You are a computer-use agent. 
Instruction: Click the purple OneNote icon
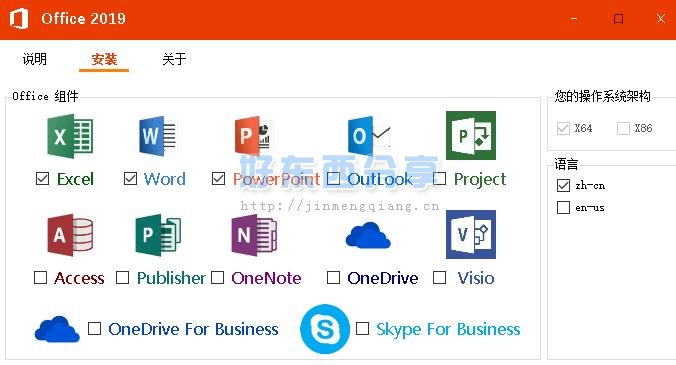(254, 235)
